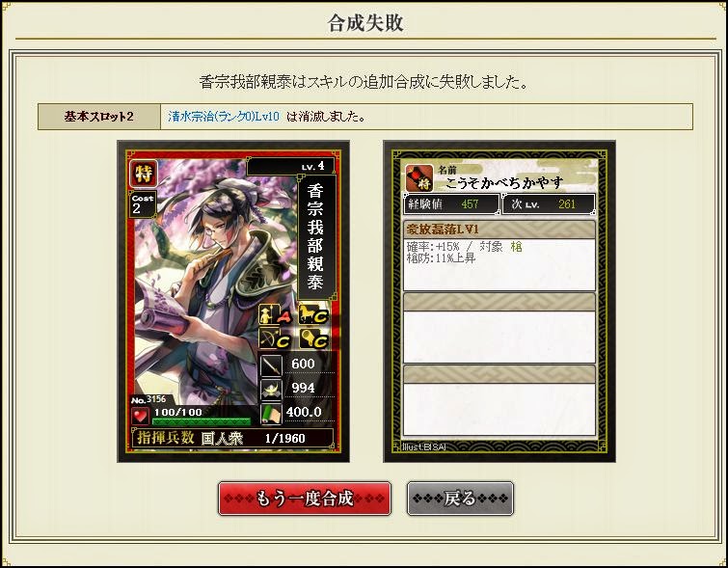Click the もう一度合成 red button
The image size is (728, 568).
click(304, 499)
